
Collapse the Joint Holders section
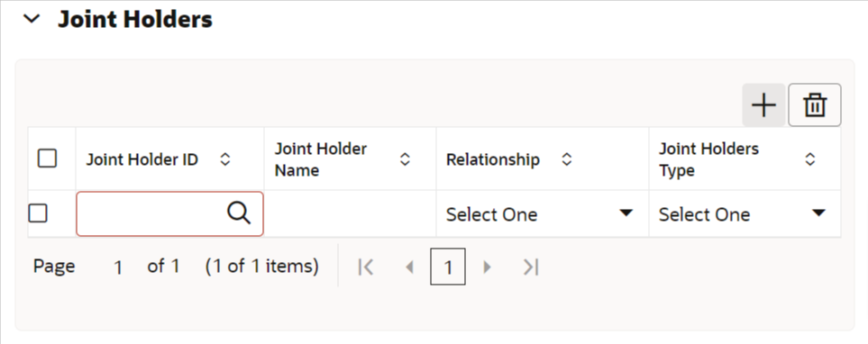click(x=32, y=19)
